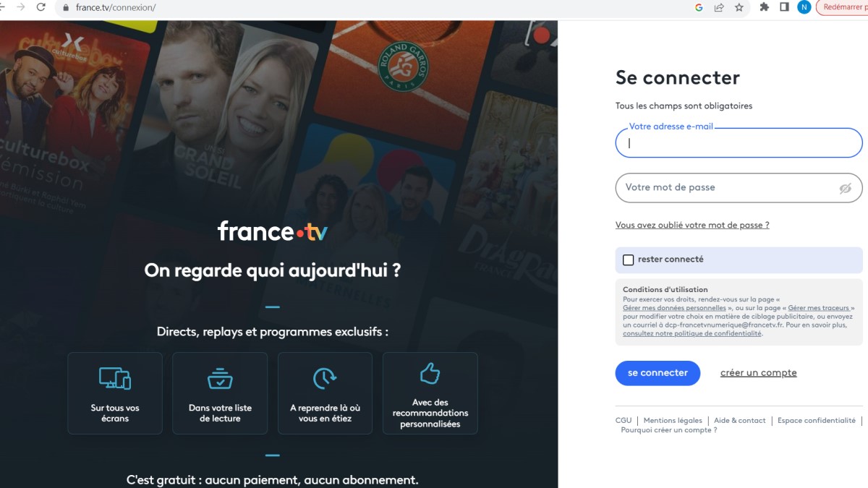The image size is (868, 488).
Task: Click the browser reload page icon
Action: (41, 7)
